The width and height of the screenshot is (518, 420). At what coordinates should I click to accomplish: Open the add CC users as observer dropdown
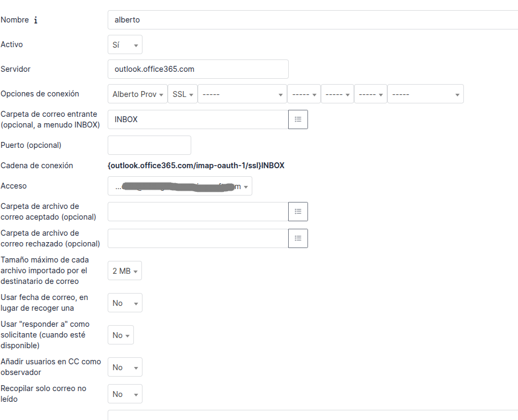click(125, 367)
